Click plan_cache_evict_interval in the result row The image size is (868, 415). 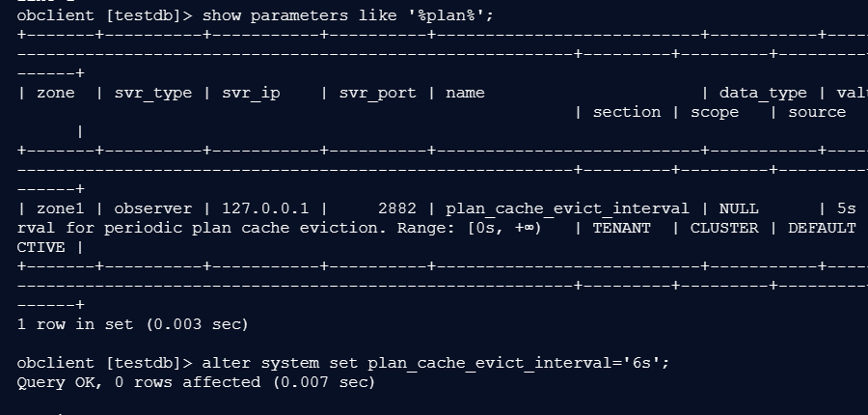[x=567, y=208]
